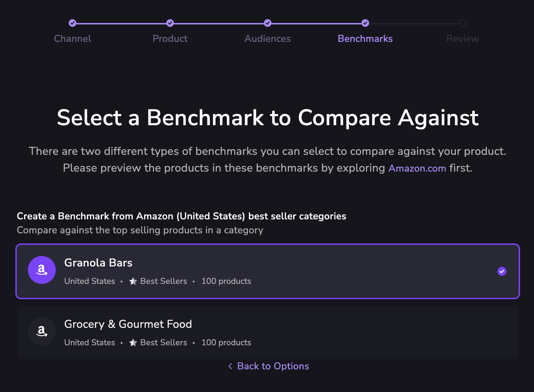This screenshot has height=392, width=534.
Task: Click Back to Options link
Action: pos(273,366)
